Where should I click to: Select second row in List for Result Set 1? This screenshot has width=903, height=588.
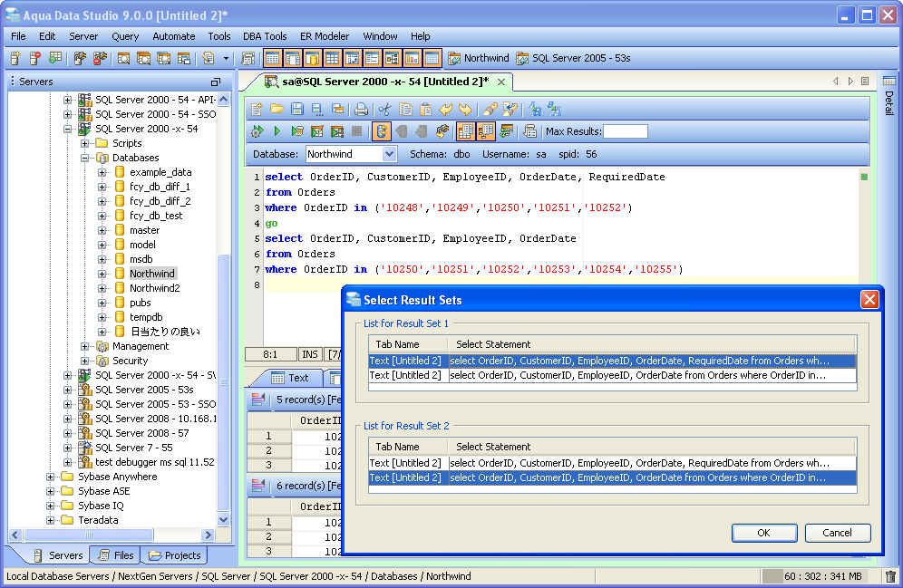[x=612, y=375]
